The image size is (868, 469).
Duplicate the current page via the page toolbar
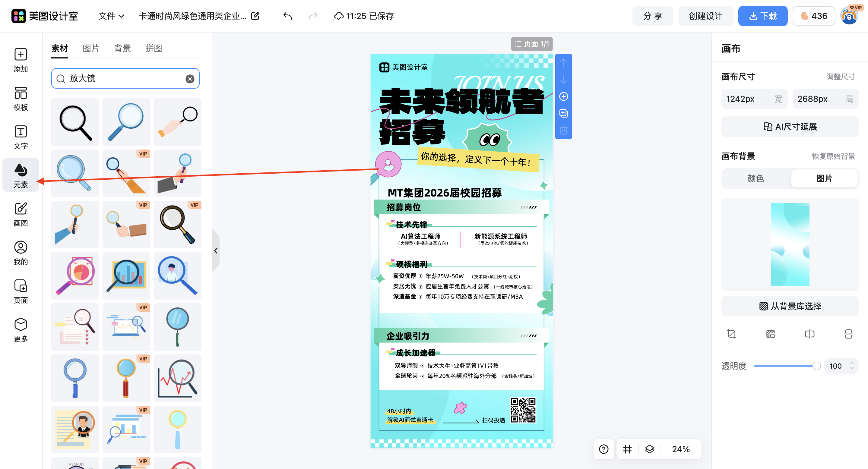(563, 113)
